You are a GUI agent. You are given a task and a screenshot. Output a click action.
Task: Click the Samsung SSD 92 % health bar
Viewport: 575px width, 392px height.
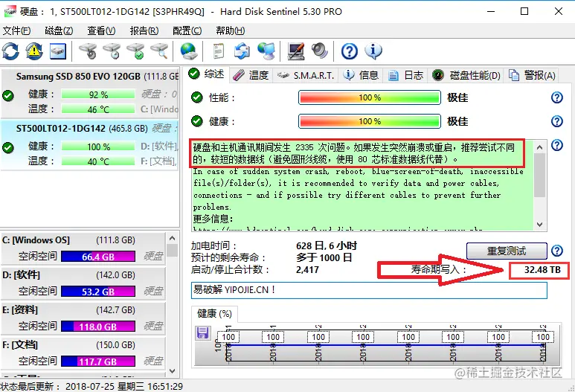(x=98, y=94)
